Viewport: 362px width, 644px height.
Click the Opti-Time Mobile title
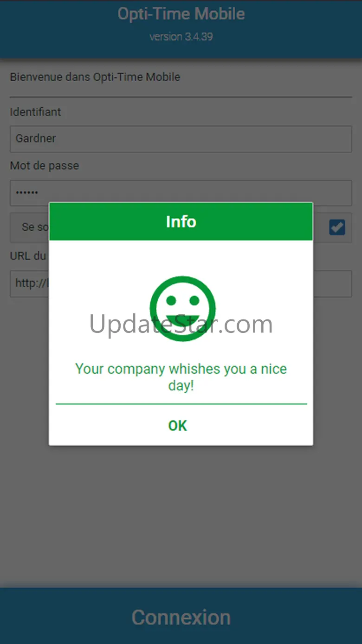point(181,14)
